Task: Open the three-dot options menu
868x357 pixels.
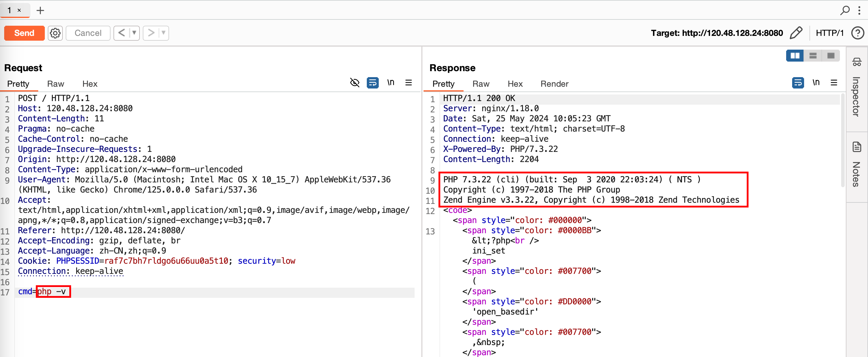Action: point(859,10)
